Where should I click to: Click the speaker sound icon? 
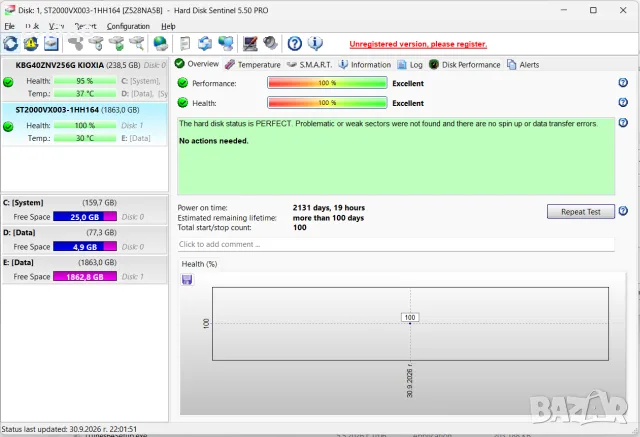coord(270,43)
